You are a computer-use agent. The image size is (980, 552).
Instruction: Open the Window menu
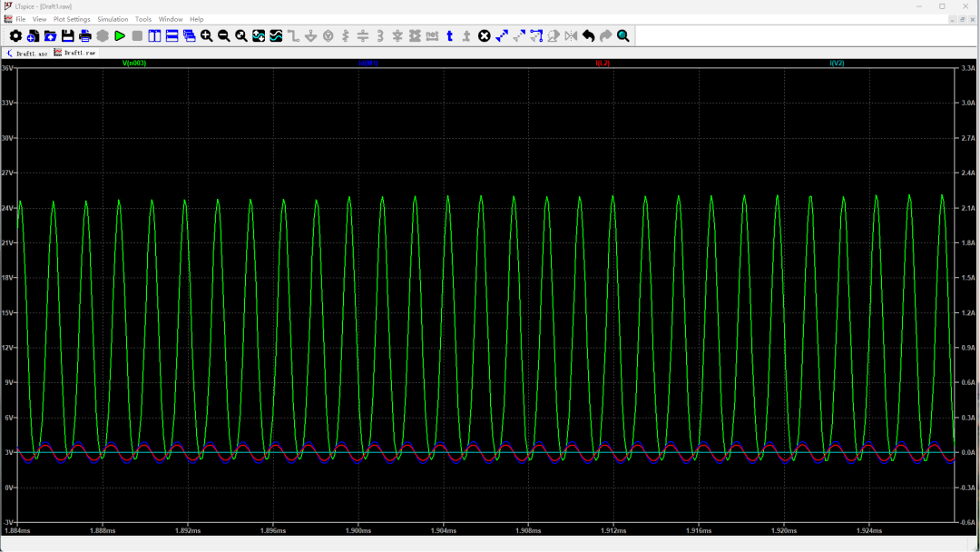tap(171, 19)
